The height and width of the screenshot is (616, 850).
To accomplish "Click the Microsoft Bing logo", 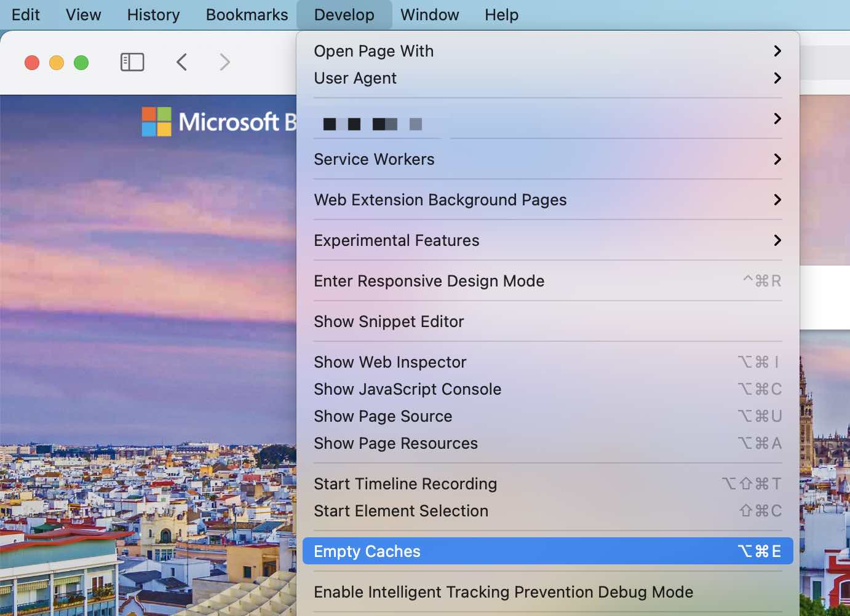I will [x=219, y=122].
